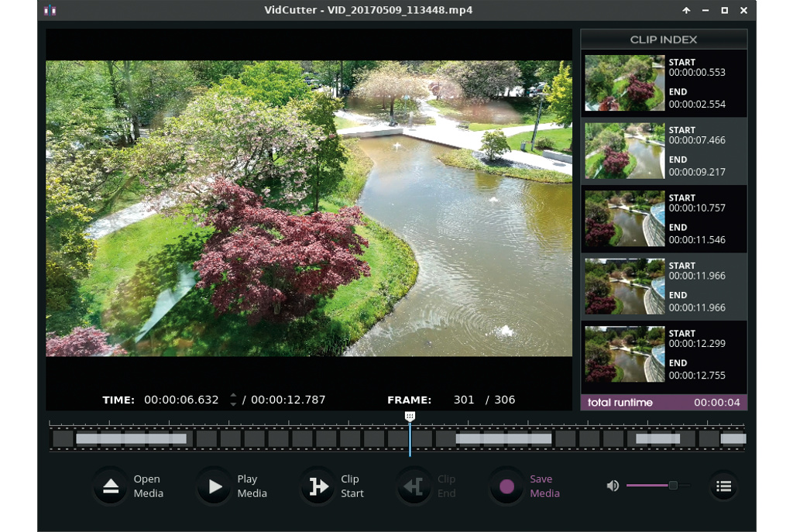Mute audio using the speaker icon
This screenshot has height=532, width=793.
[x=613, y=486]
